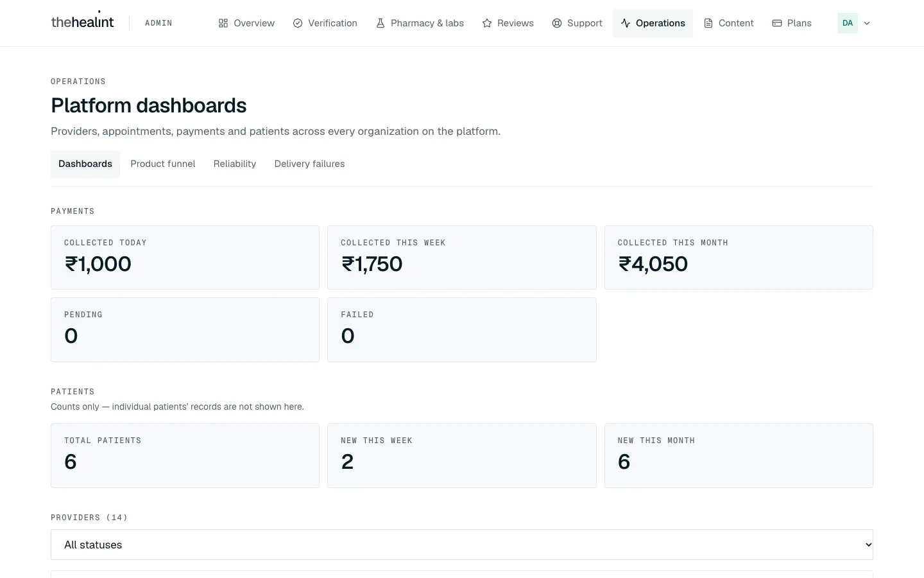This screenshot has width=924, height=578.
Task: Click the ADMIN label beside logo
Action: (158, 23)
